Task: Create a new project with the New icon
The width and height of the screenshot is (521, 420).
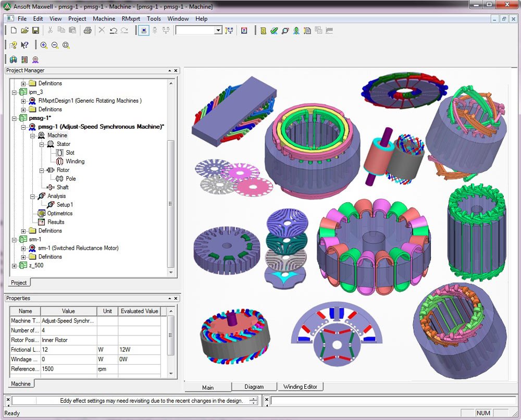Action: click(x=14, y=31)
